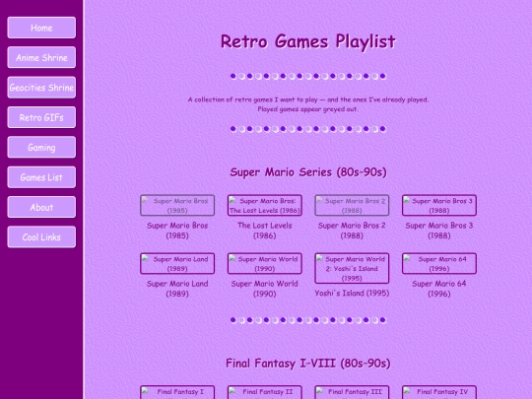The width and height of the screenshot is (532, 399).
Task: Click the Super Mario Land (1989) thumbnail
Action: coord(177,264)
